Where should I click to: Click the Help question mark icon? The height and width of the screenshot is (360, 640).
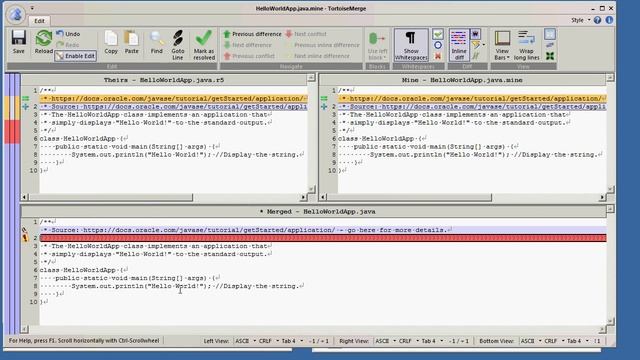tap(598, 20)
